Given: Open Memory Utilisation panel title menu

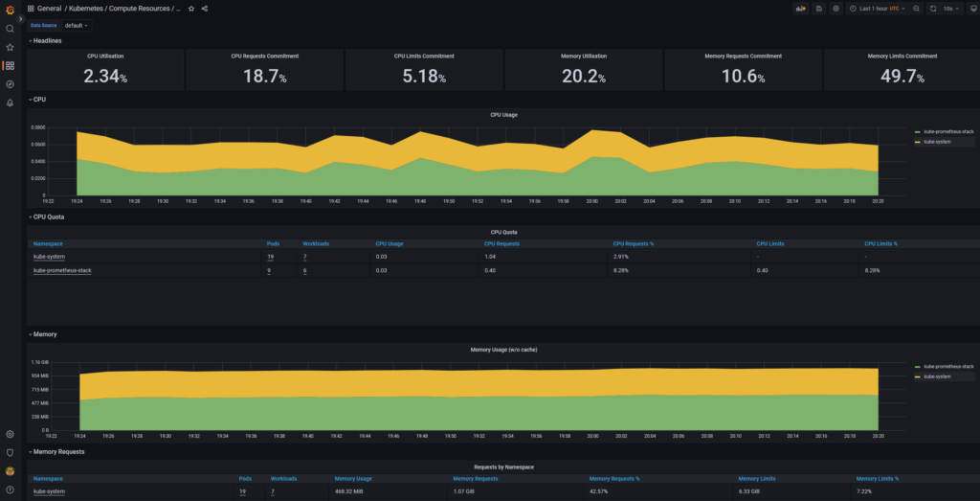Looking at the screenshot, I should click(x=584, y=56).
